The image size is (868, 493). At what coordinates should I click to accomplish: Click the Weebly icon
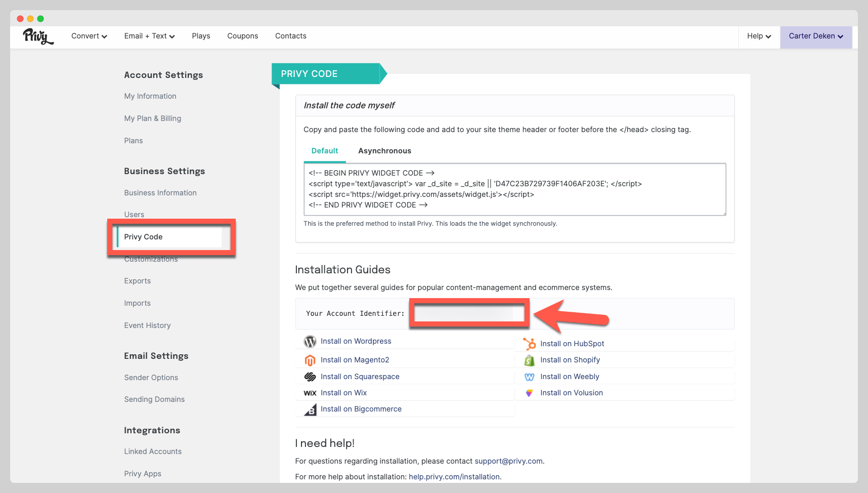coord(530,377)
